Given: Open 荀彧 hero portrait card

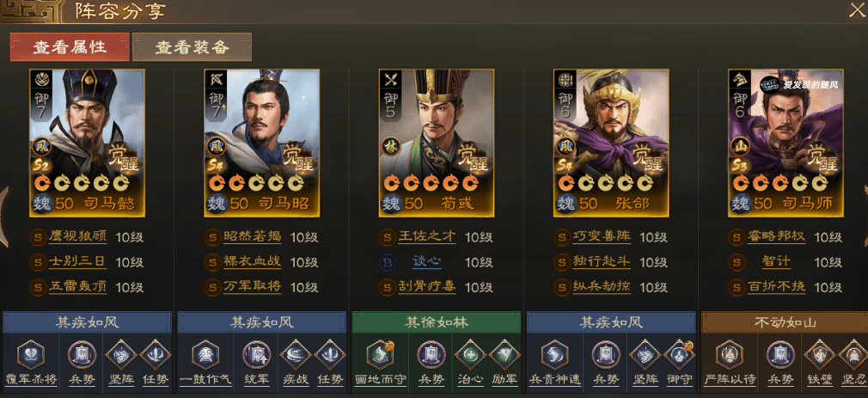Looking at the screenshot, I should click(437, 143).
